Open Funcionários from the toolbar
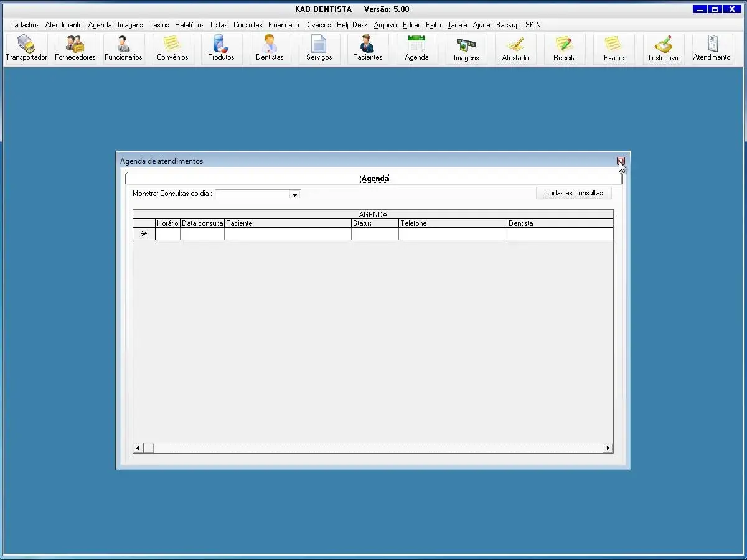The image size is (747, 560). [123, 49]
